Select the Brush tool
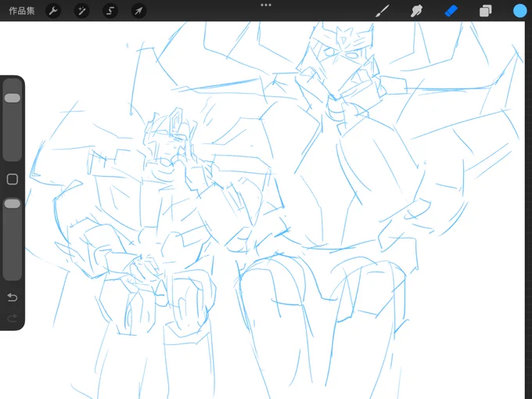Viewport: 532px width, 399px height. [x=383, y=11]
